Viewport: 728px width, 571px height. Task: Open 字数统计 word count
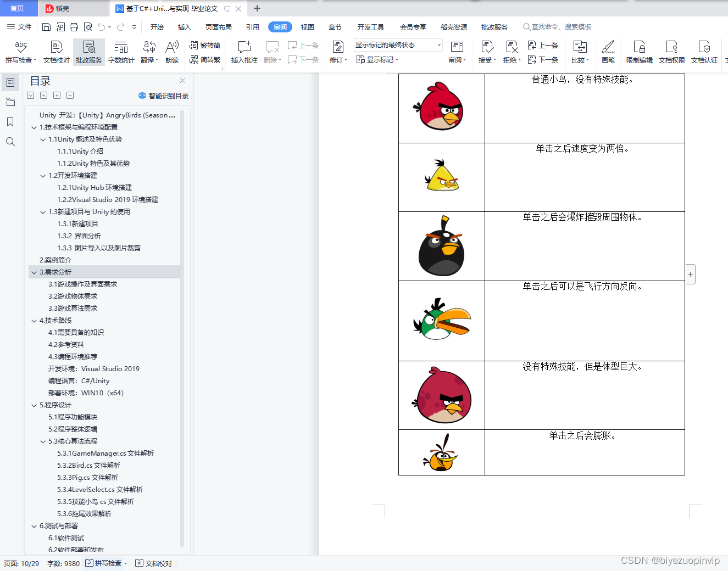click(x=121, y=52)
